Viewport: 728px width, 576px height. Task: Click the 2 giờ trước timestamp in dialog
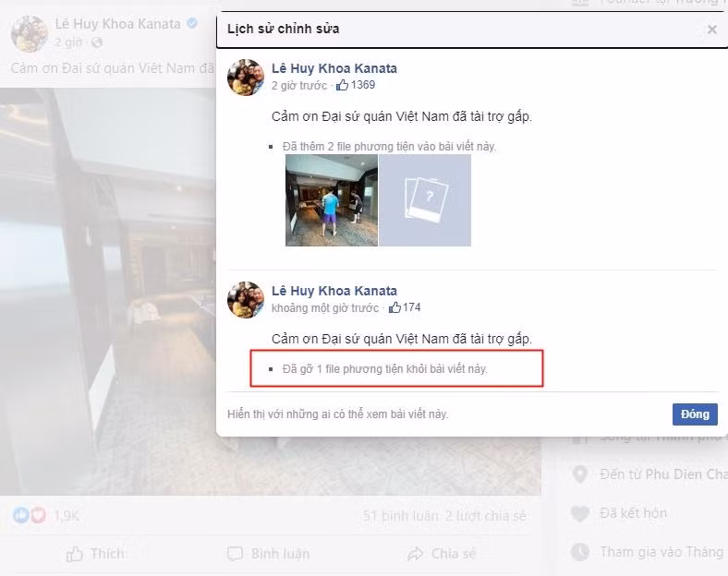299,85
